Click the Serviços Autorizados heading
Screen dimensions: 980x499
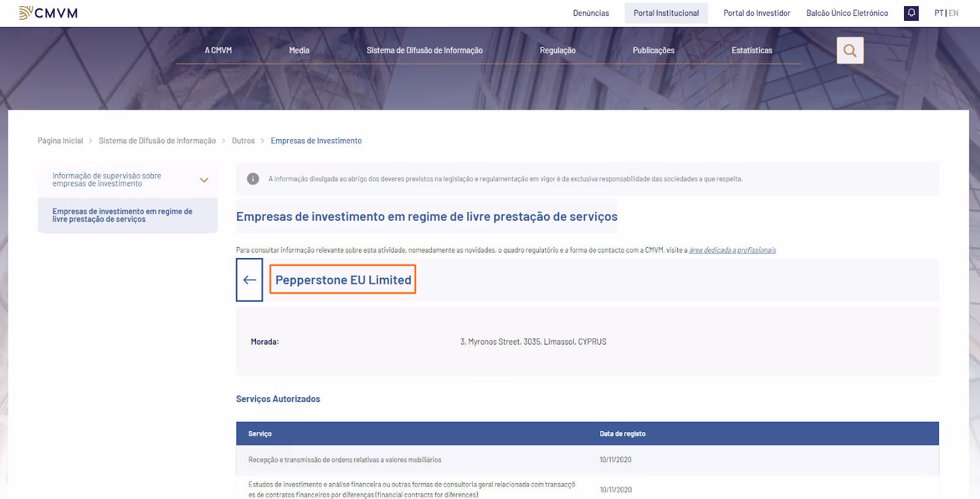(x=278, y=399)
